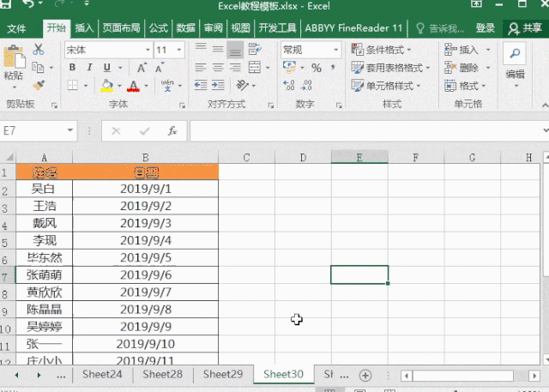Decrease indent
This screenshot has height=392, width=549.
pos(201,85)
